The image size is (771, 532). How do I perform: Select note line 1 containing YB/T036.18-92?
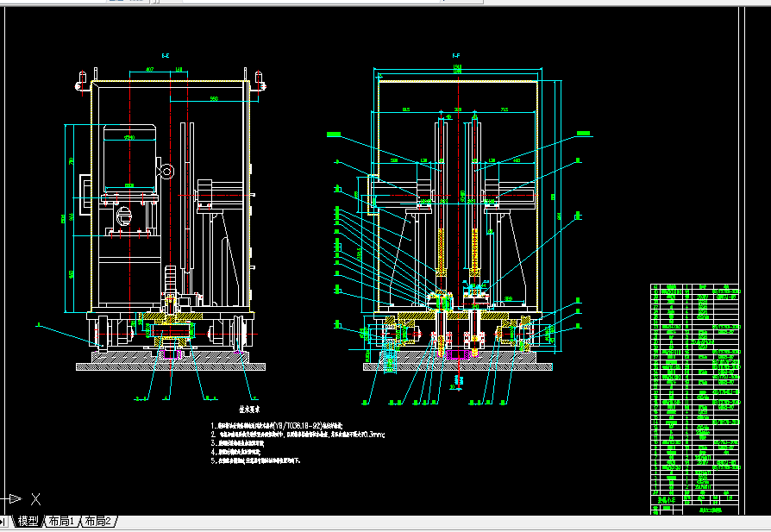tap(277, 426)
